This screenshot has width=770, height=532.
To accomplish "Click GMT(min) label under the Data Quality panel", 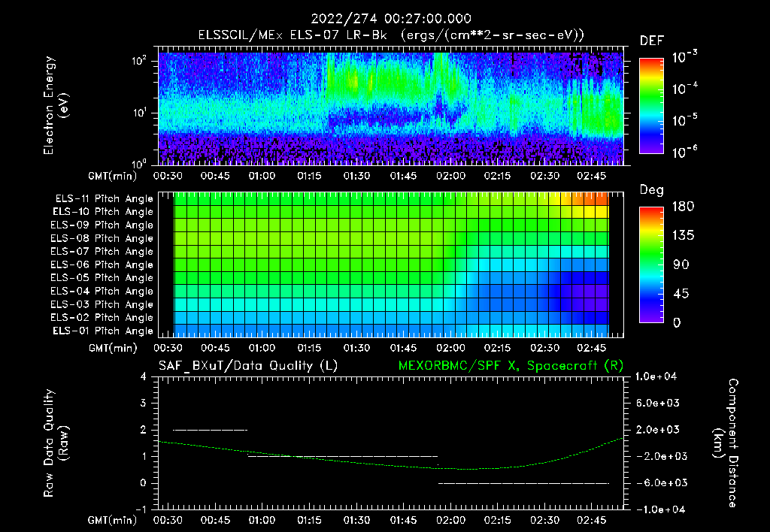I will tap(113, 520).
